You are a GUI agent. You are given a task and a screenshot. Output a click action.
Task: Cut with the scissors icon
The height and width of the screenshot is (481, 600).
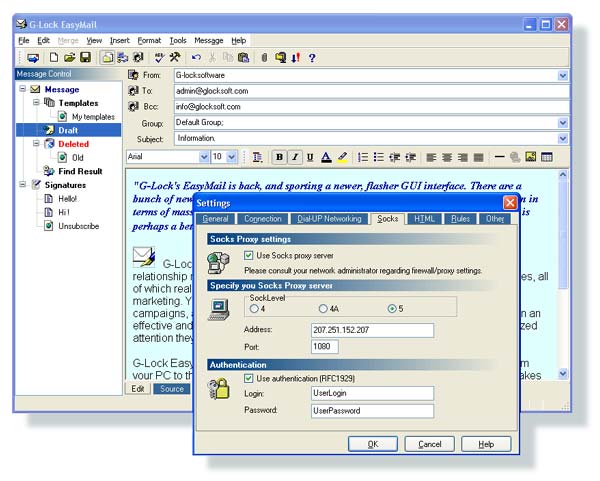pos(212,58)
